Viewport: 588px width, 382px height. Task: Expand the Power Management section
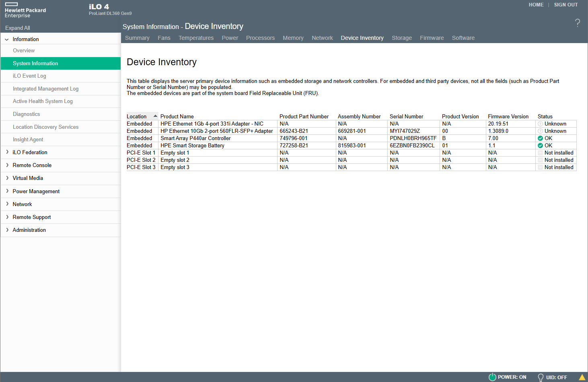click(7, 191)
